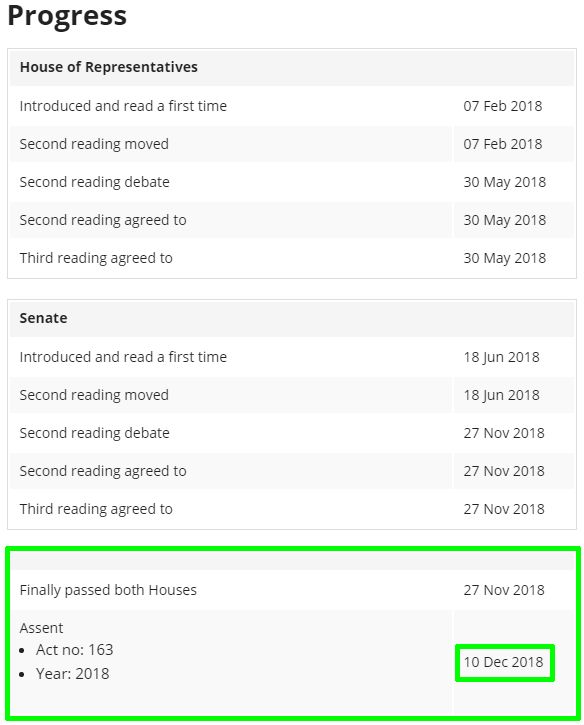Click Senate 'Second reading moved' row
This screenshot has height=725, width=584.
pyautogui.click(x=292, y=395)
